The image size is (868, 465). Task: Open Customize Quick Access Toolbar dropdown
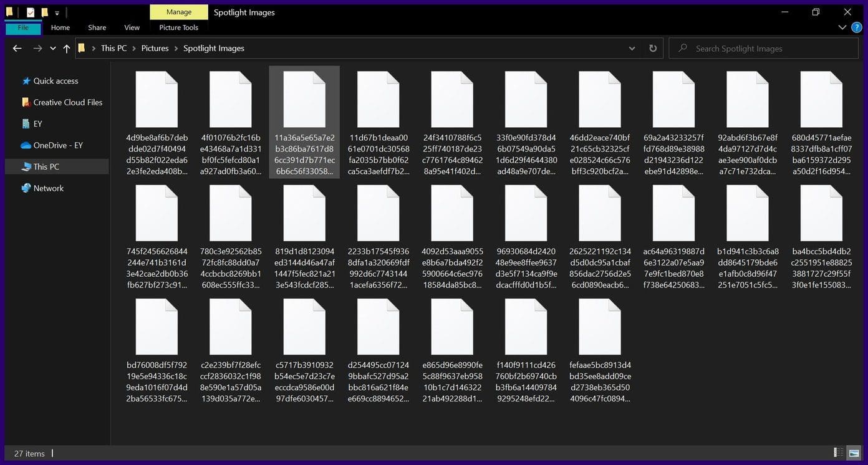point(57,12)
